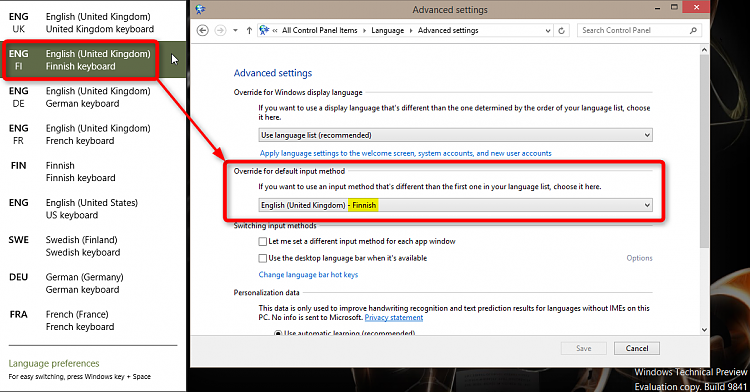Viewport: 750px width, 392px height.
Task: Click the Back navigation arrow
Action: pyautogui.click(x=203, y=30)
